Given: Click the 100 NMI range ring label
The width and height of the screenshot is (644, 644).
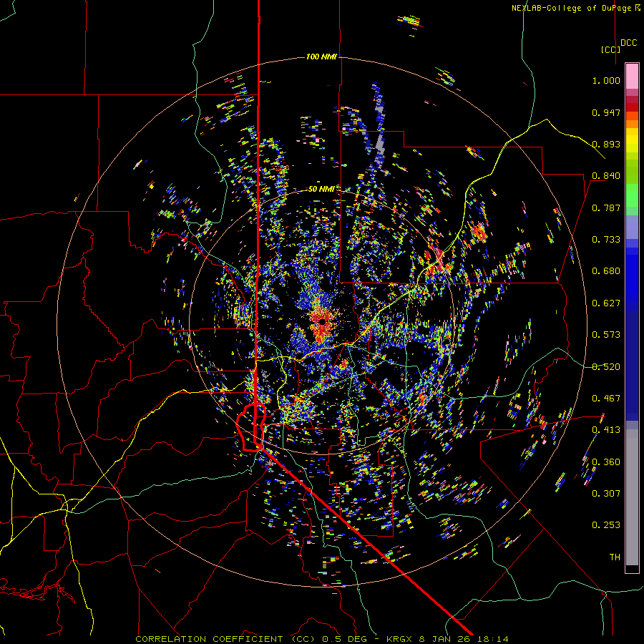Looking at the screenshot, I should tap(321, 57).
